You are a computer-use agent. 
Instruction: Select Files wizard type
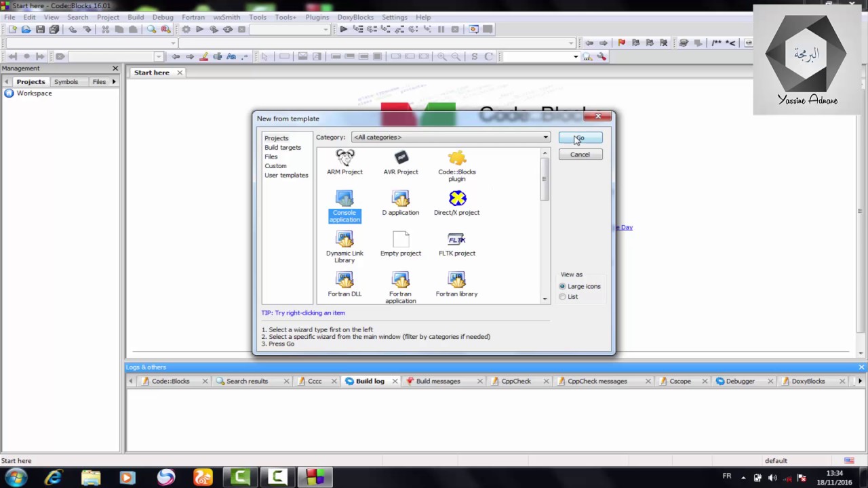271,157
